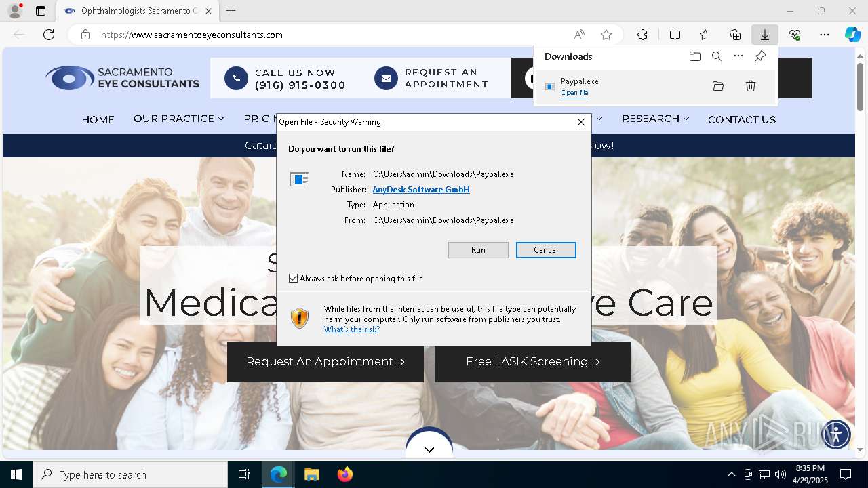
Task: Open the Extensions puzzle icon
Action: [642, 35]
